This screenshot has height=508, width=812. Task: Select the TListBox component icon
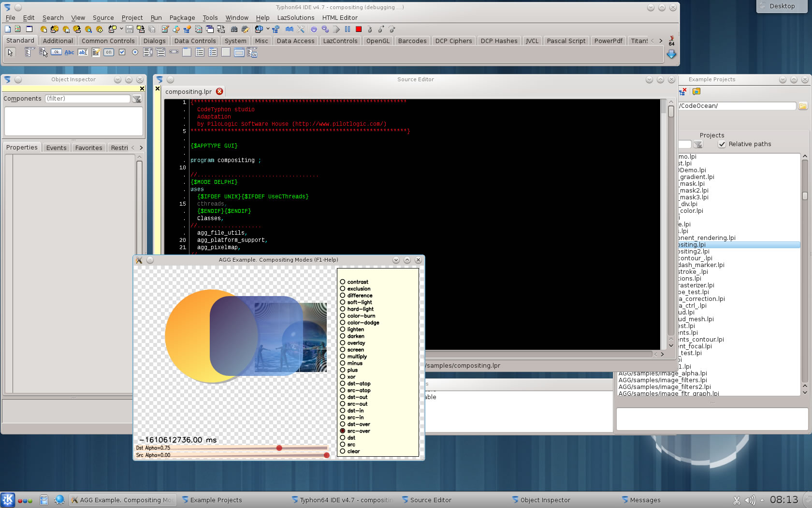tap(148, 52)
